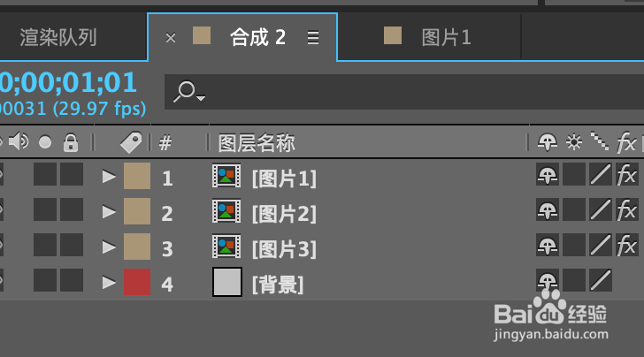Toggle collapse transformations switch on 背景 layer

(x=574, y=282)
